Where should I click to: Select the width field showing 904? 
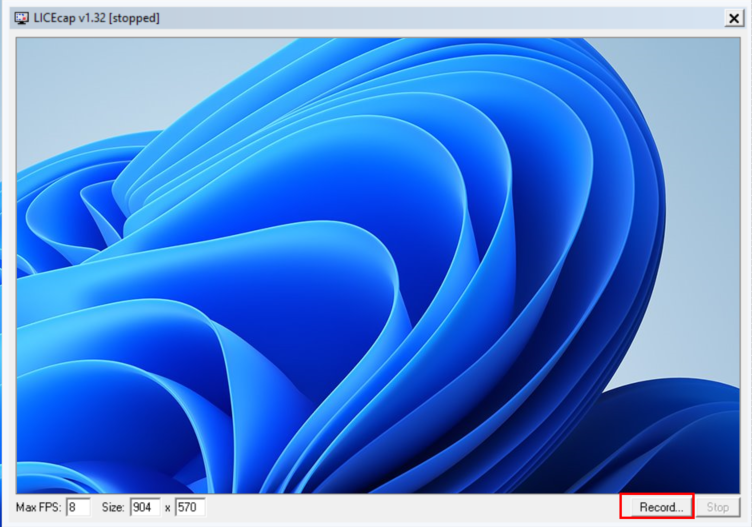pyautogui.click(x=145, y=507)
